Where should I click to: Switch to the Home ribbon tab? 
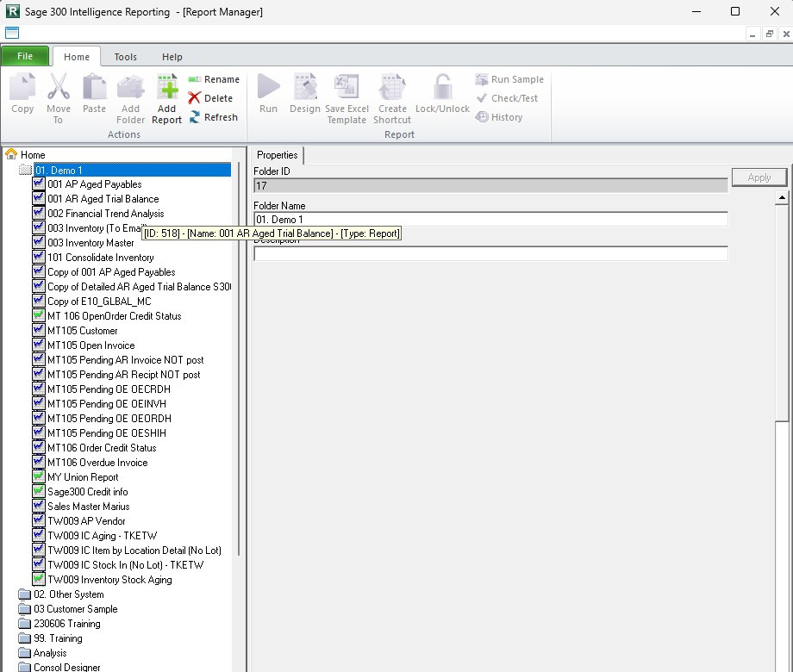click(77, 57)
